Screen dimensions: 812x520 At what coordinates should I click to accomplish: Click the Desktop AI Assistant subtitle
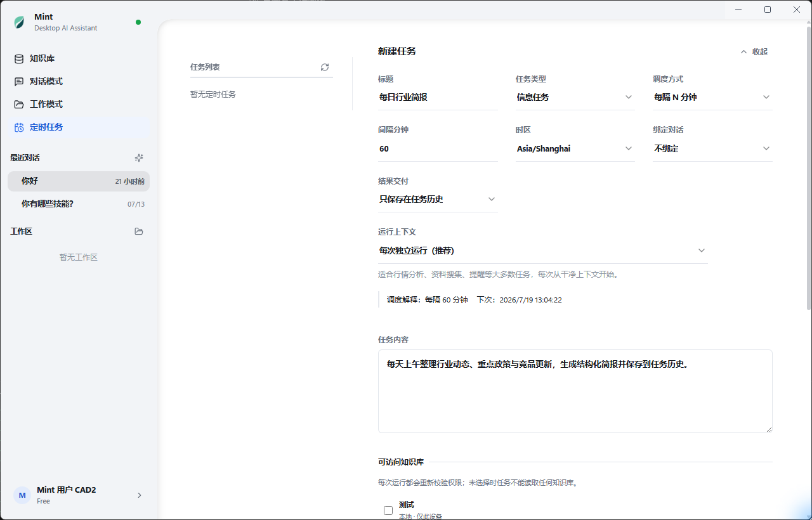click(x=66, y=28)
